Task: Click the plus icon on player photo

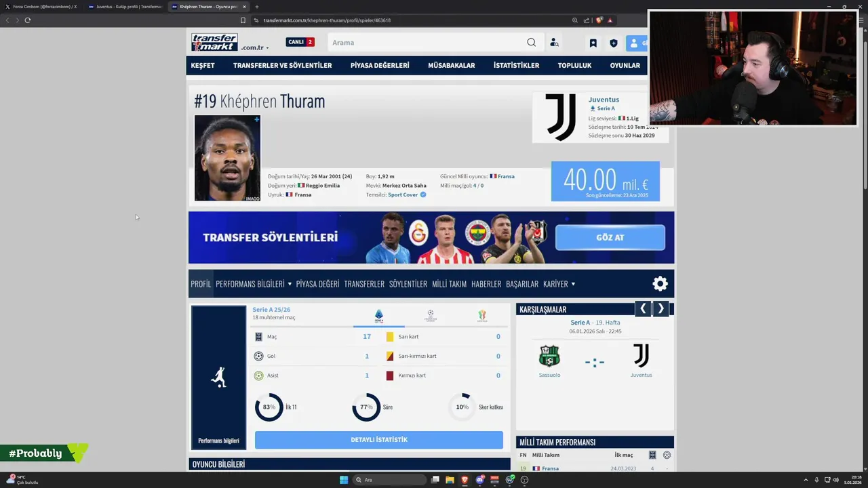Action: [x=256, y=119]
